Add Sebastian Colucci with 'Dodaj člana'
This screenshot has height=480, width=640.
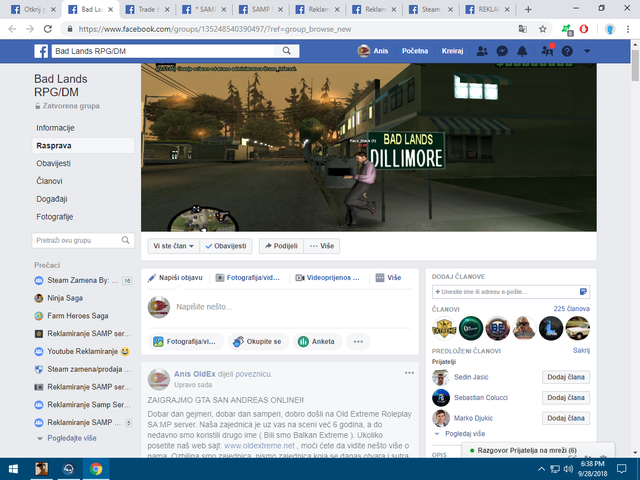pos(566,397)
